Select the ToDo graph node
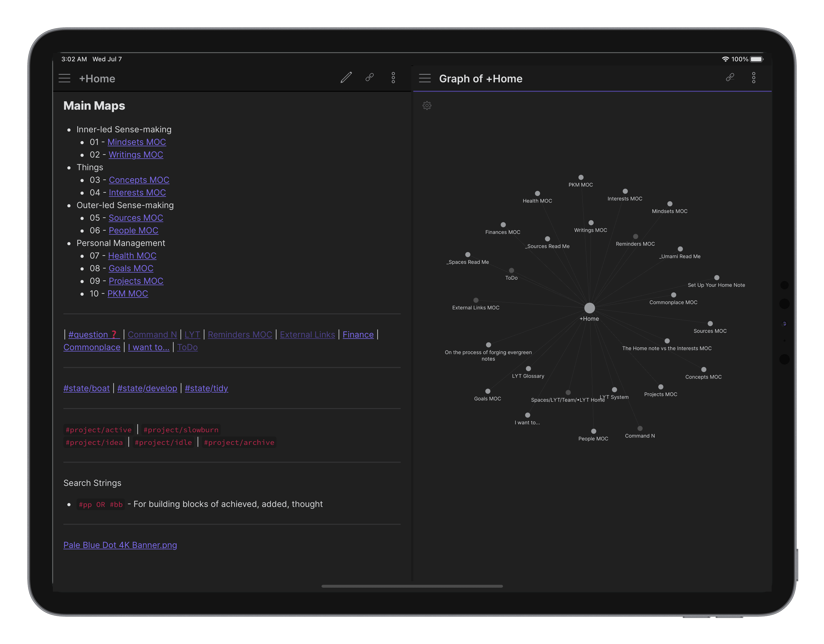The height and width of the screenshot is (644, 824). (511, 270)
